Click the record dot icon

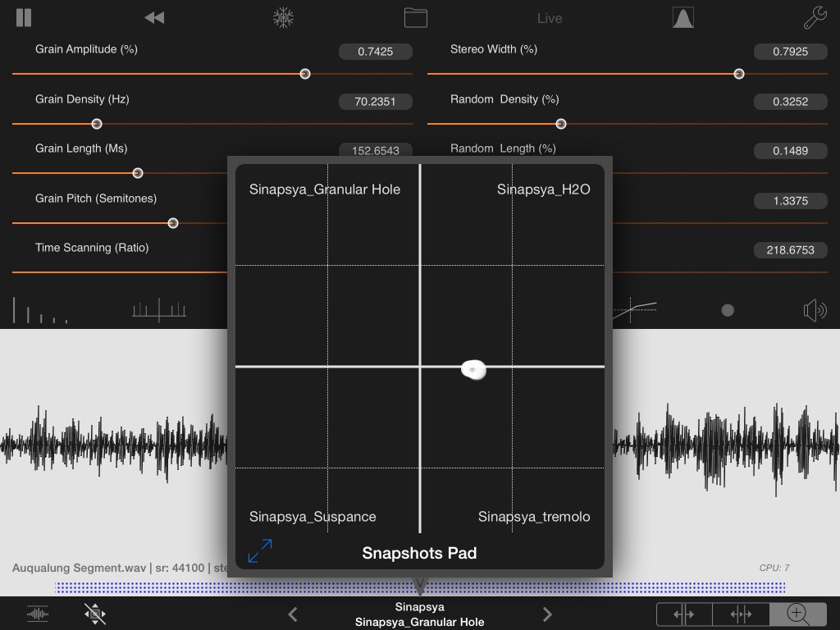(728, 310)
